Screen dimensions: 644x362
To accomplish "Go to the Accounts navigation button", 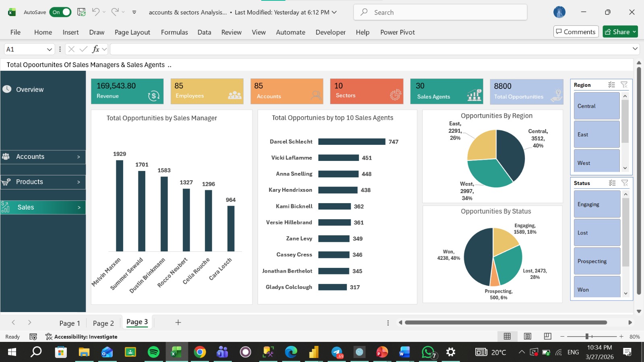I will [x=43, y=157].
